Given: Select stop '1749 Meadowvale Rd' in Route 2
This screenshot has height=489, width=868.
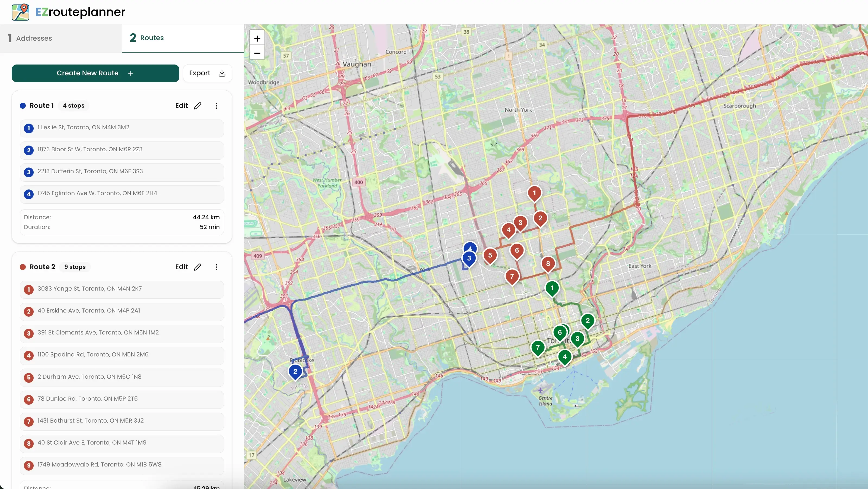Looking at the screenshot, I should click(x=121, y=465).
